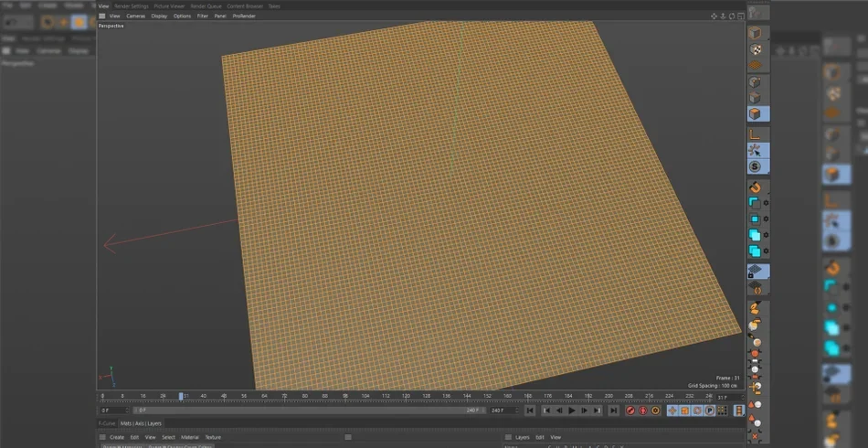Open settings gear beside first cyan square icon
This screenshot has width=868, height=448.
(767, 203)
